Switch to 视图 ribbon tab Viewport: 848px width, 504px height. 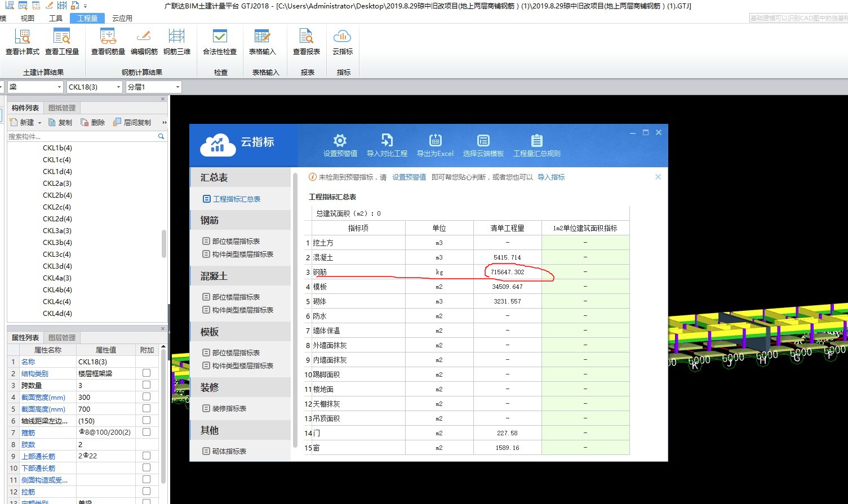point(27,18)
